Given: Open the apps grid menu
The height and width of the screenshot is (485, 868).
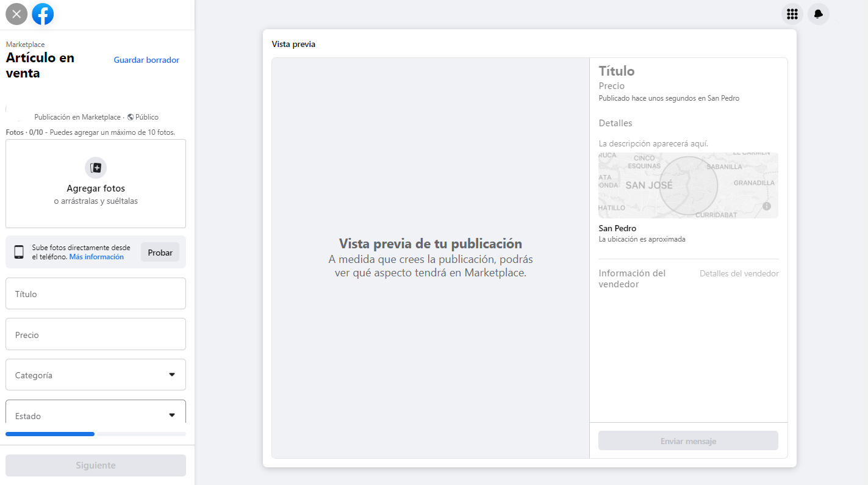Looking at the screenshot, I should pos(792,14).
